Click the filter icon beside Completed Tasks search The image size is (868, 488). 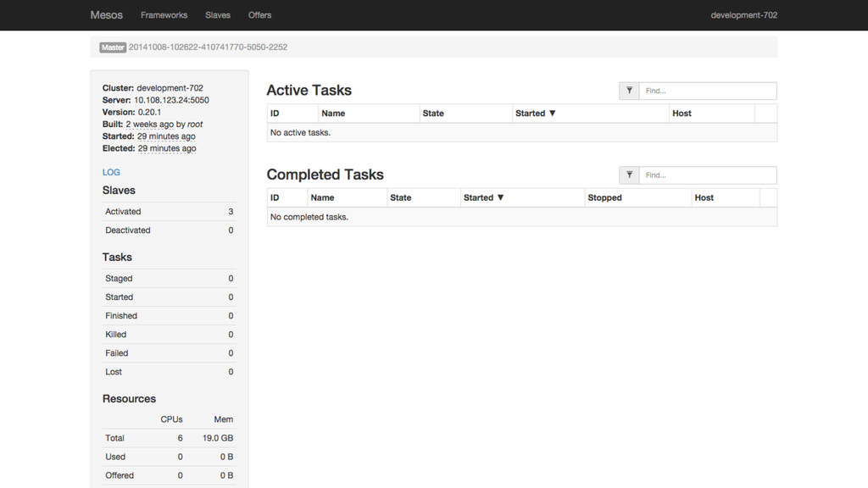coord(630,175)
